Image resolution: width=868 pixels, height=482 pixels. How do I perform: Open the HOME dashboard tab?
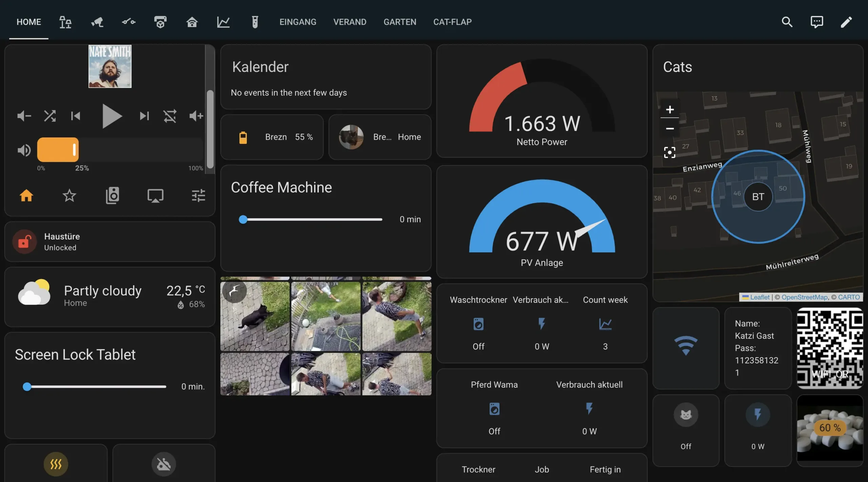(x=29, y=22)
